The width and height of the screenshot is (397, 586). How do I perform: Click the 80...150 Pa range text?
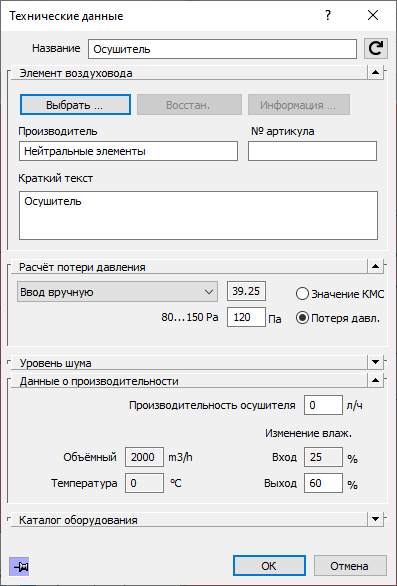(x=190, y=318)
